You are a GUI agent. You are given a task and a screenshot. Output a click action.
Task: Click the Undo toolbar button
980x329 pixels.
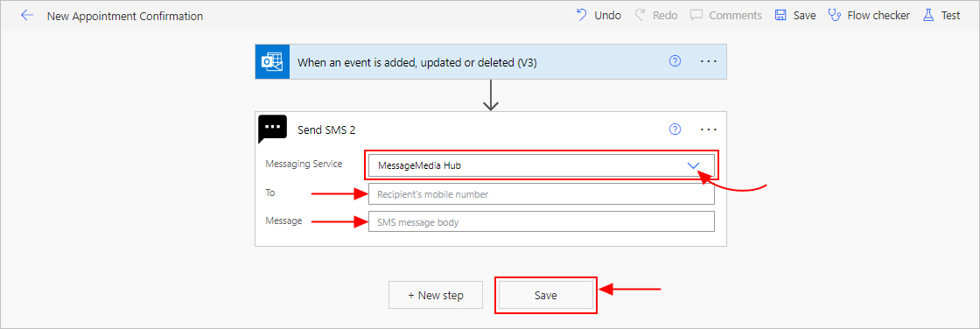click(x=598, y=15)
